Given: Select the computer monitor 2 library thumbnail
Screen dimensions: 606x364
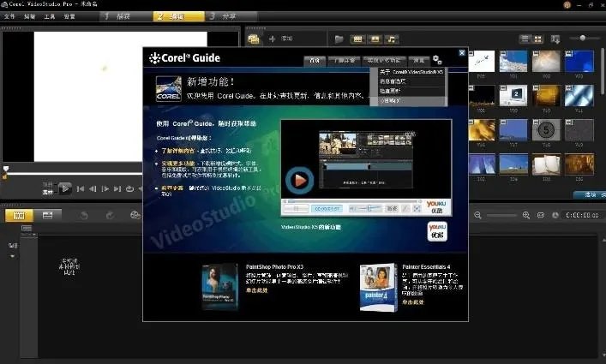Looking at the screenshot, I should click(513, 95).
